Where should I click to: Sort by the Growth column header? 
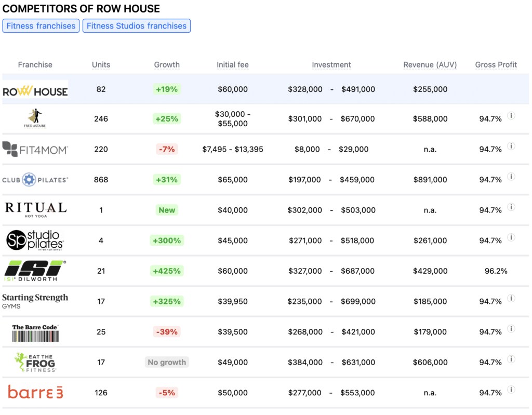click(x=167, y=64)
